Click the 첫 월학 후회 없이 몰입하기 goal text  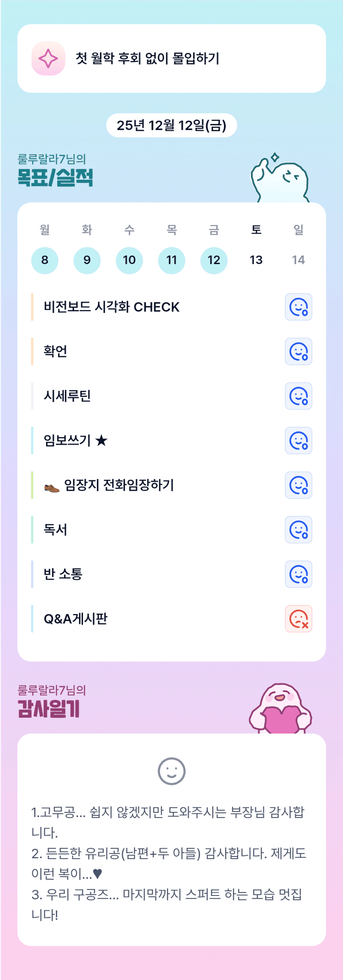point(147,58)
